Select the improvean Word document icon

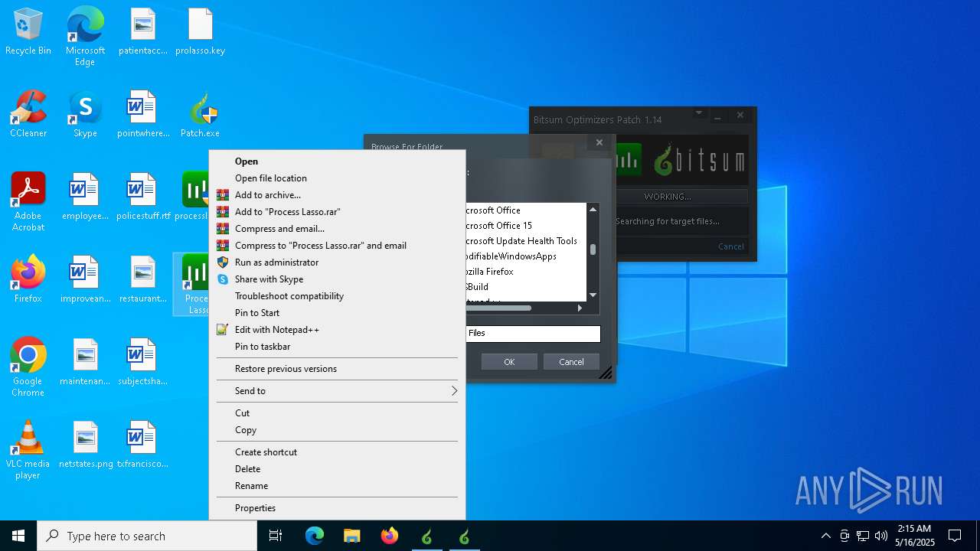[x=85, y=279]
